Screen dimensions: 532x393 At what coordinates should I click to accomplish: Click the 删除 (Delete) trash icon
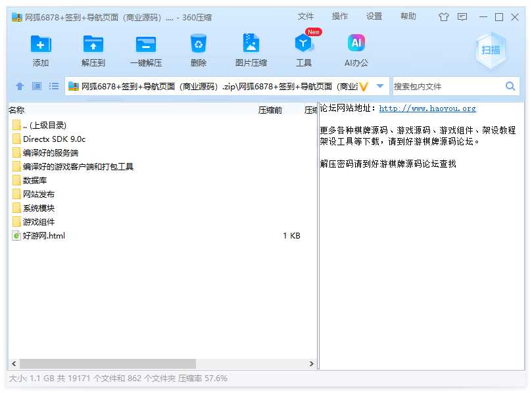[199, 43]
